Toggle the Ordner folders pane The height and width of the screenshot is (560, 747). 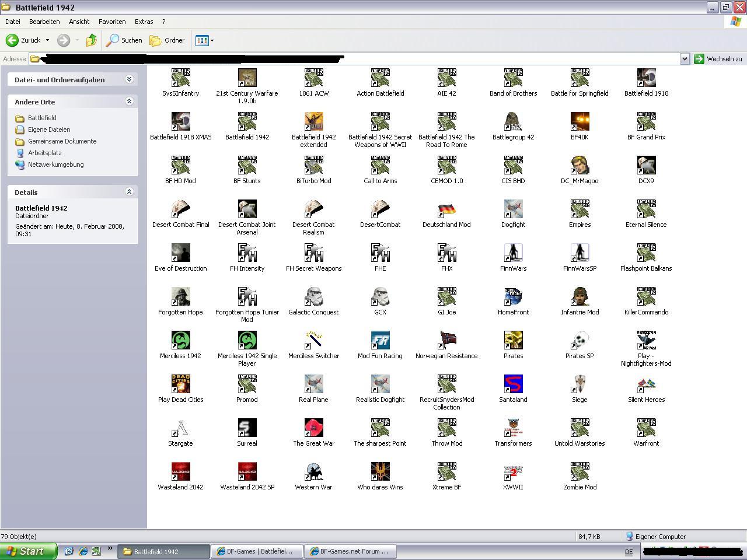coord(167,40)
